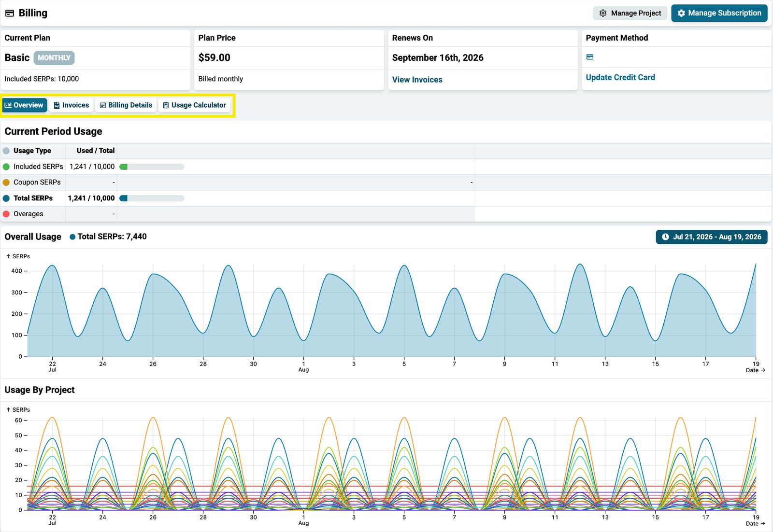Select the Usage Calculator tab
The height and width of the screenshot is (532, 773).
195,105
